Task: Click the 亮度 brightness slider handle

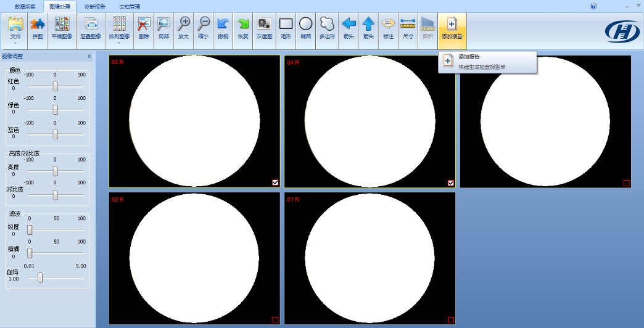Action: [55, 171]
